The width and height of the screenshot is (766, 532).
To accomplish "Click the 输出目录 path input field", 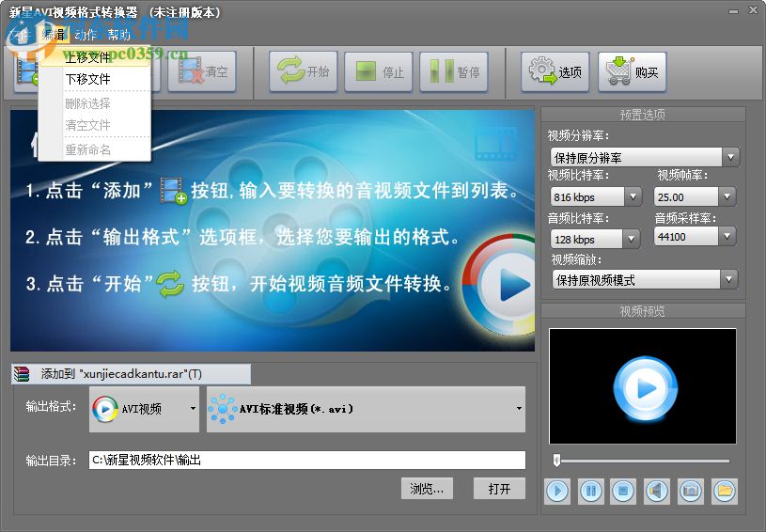I will [307, 461].
